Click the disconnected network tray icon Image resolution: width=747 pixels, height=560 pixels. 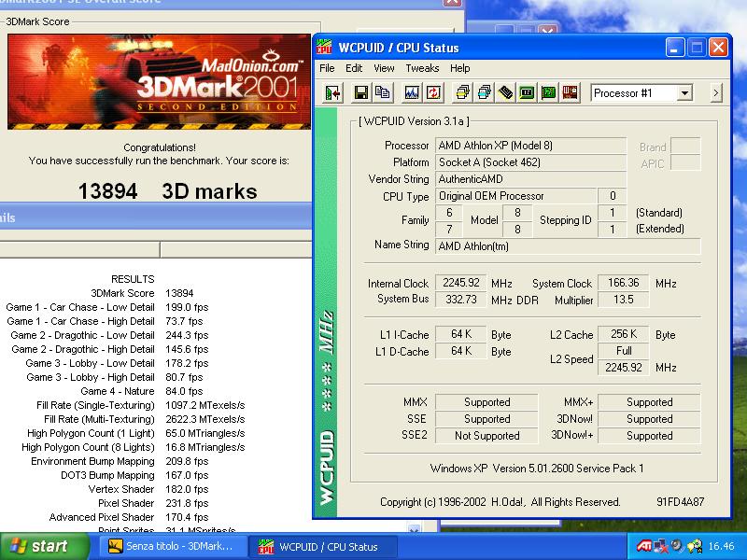pyautogui.click(x=661, y=546)
